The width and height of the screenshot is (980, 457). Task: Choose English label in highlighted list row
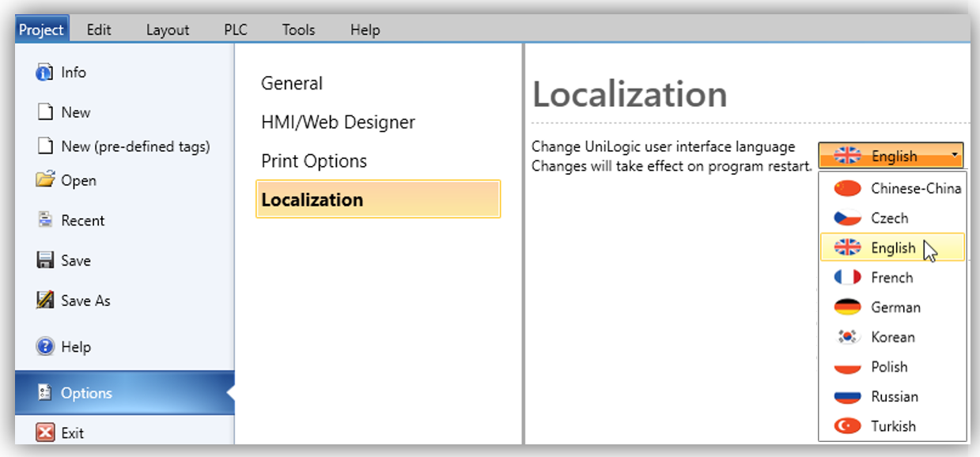(x=893, y=247)
